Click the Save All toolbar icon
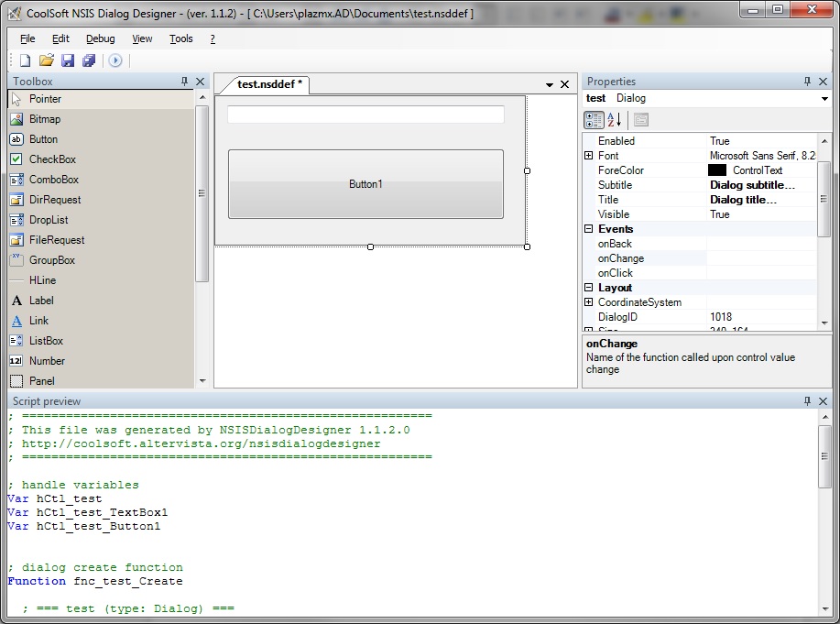Viewport: 840px width, 624px height. tap(89, 60)
